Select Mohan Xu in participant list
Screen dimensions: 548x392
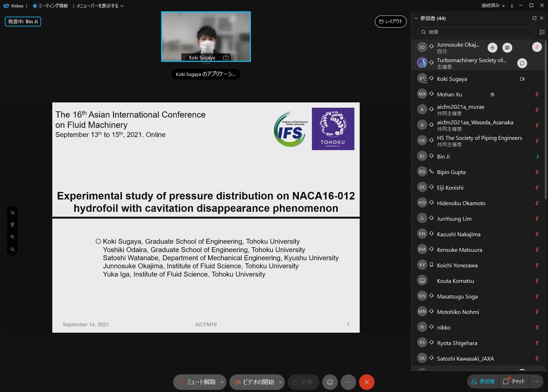478,94
